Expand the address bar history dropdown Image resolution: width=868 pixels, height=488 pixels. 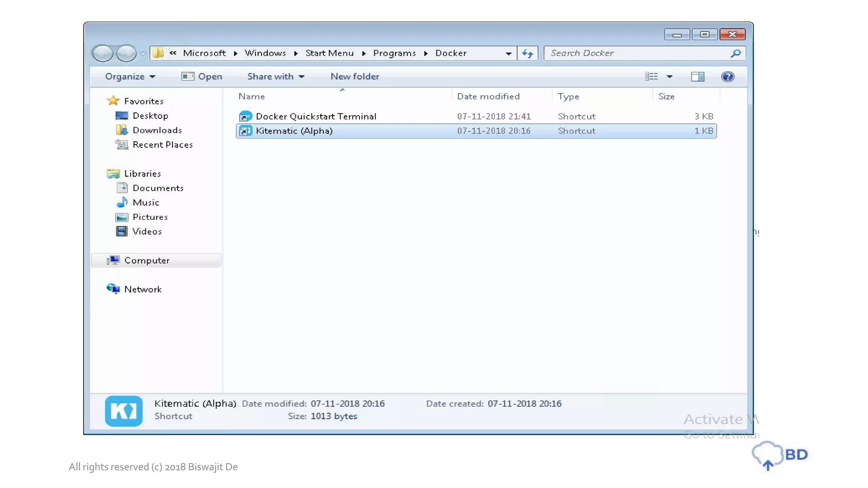click(x=508, y=53)
